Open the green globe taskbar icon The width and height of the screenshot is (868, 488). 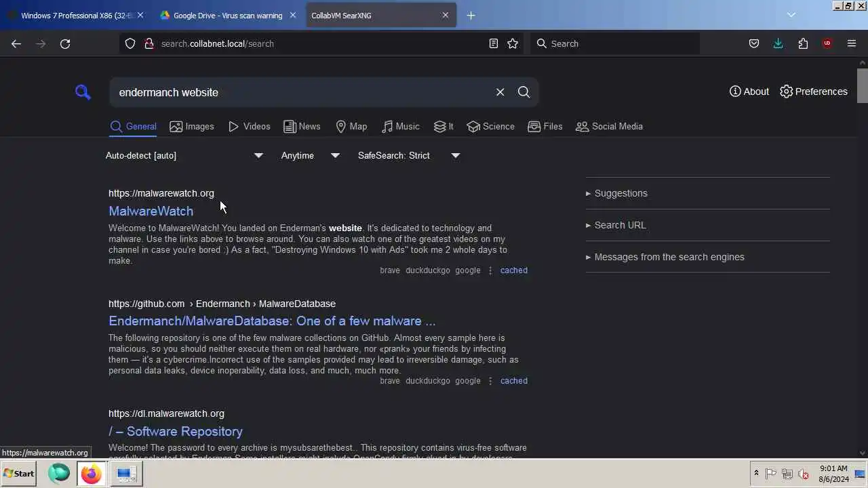(x=59, y=474)
